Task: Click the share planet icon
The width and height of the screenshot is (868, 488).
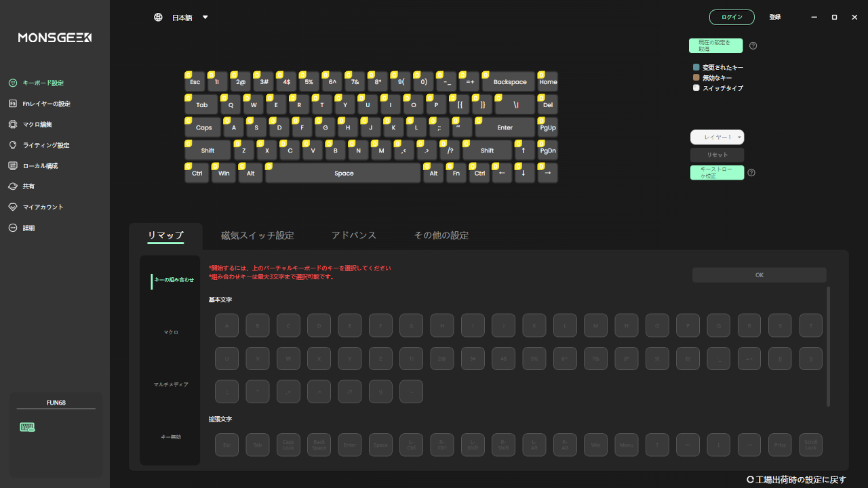Action: click(x=12, y=186)
